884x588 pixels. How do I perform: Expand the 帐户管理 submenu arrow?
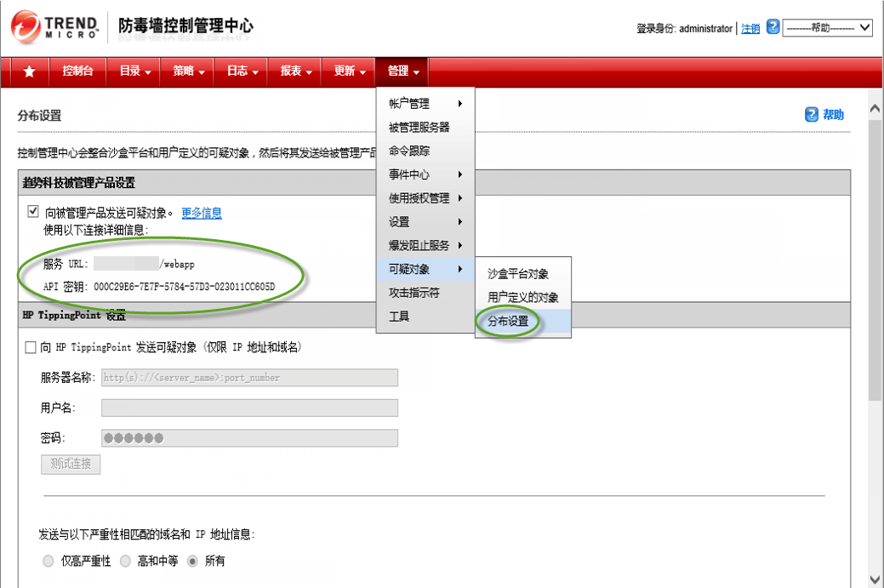pyautogui.click(x=460, y=104)
